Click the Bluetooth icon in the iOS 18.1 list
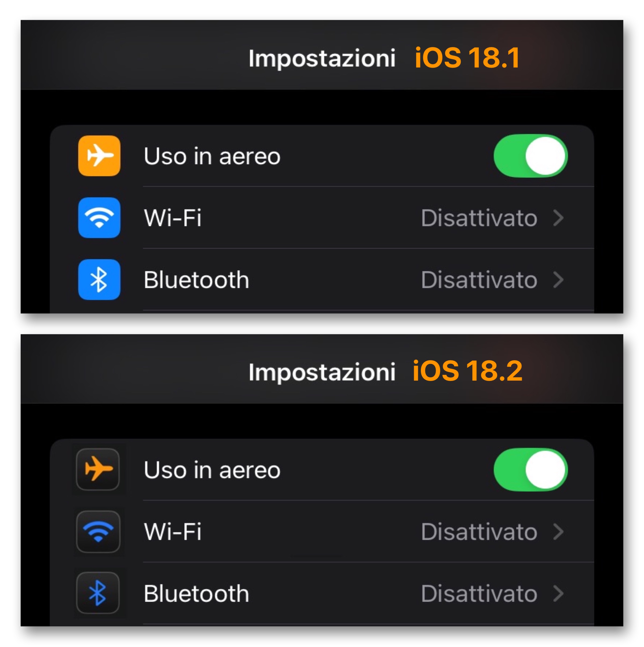 pos(99,280)
